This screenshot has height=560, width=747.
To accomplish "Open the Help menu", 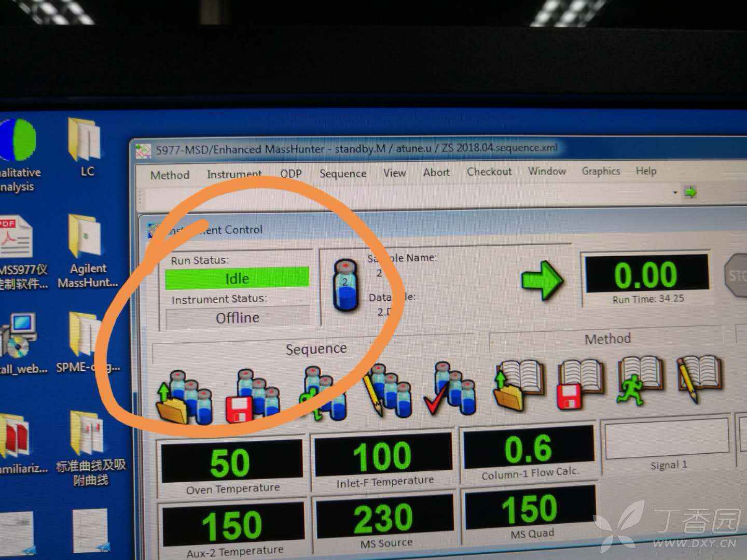I will point(646,171).
